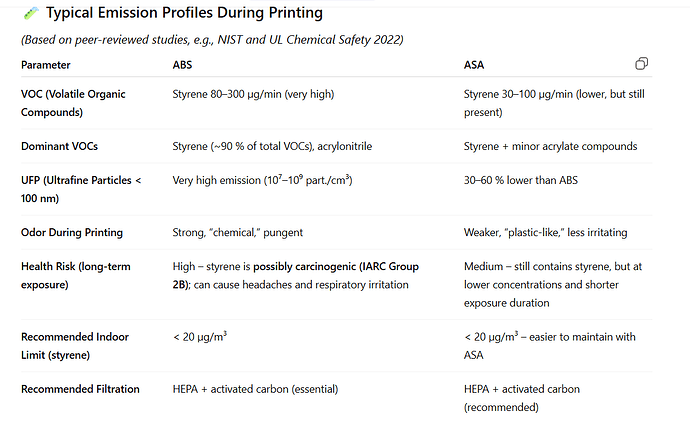Click bold 'possibly carcinogenic (IARC Group 2B)' text
This screenshot has width=690, height=447.
tap(296, 275)
